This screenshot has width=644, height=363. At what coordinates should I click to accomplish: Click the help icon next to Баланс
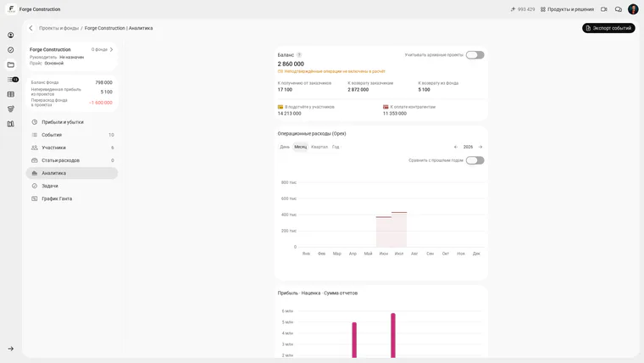[299, 54]
